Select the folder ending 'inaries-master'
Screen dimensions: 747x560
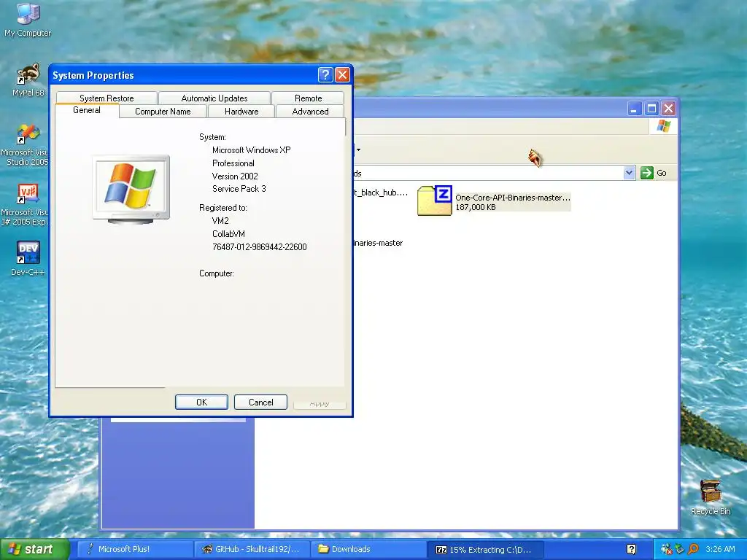(x=379, y=243)
